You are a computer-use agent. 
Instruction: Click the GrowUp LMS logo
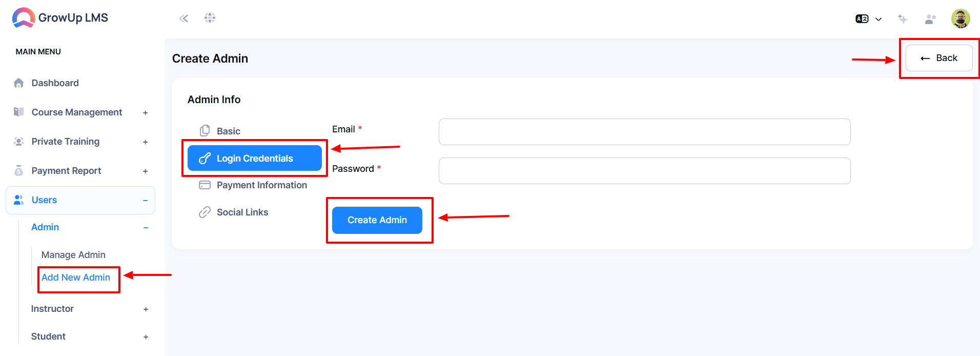click(x=60, y=17)
